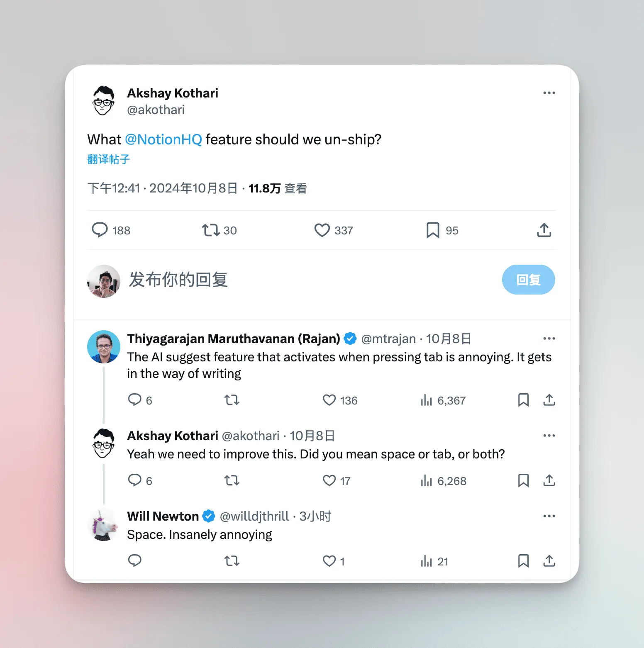Reply to Will Newton's comment
644x648 pixels.
pyautogui.click(x=135, y=561)
